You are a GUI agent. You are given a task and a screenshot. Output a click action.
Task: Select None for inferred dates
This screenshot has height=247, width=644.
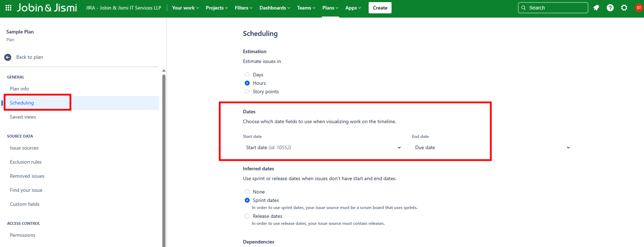[x=247, y=192]
